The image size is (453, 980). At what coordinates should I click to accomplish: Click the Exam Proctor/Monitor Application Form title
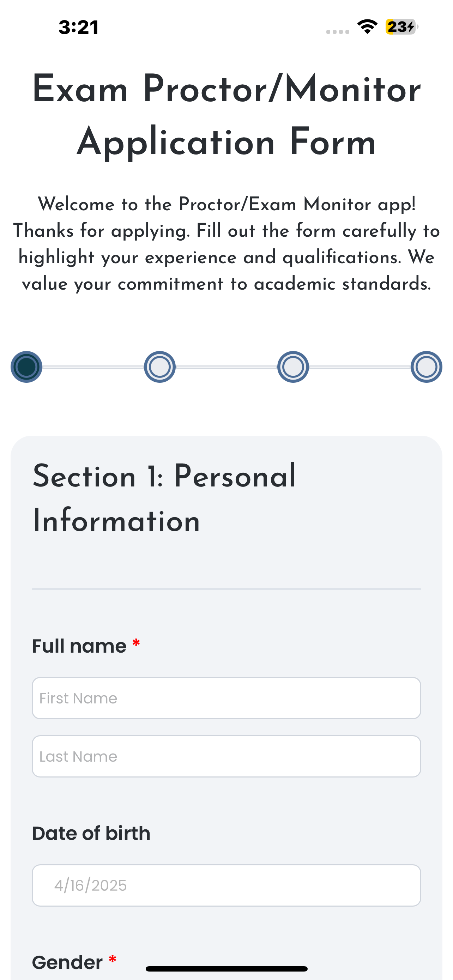(226, 116)
